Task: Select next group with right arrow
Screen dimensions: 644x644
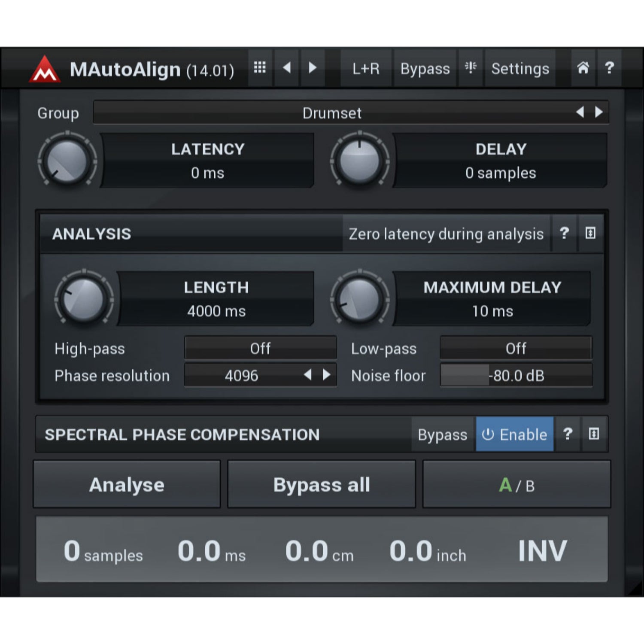Action: pos(598,112)
